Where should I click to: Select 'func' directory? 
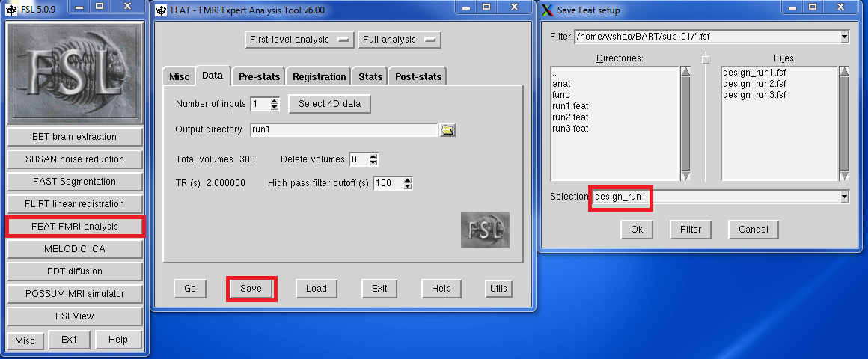point(561,94)
